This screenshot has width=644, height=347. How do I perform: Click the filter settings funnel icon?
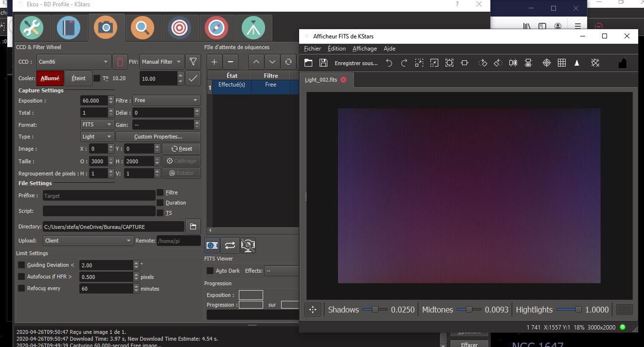193,62
